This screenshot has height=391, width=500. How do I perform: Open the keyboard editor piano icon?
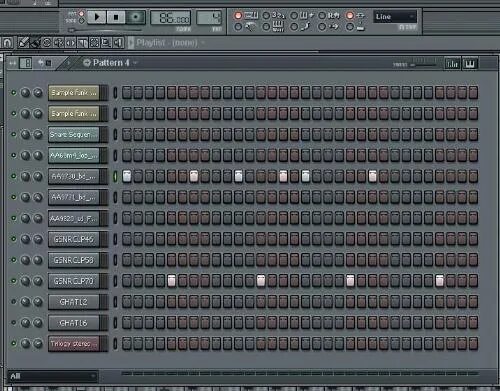470,64
